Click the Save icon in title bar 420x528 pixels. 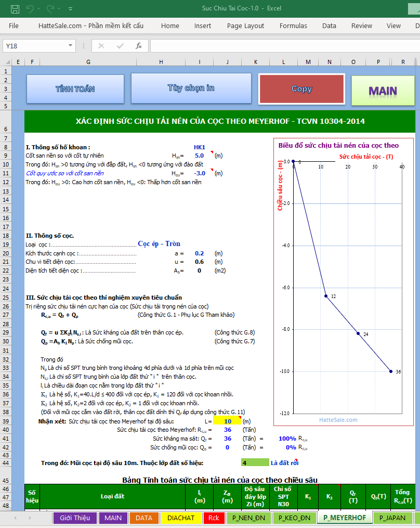tap(15, 9)
